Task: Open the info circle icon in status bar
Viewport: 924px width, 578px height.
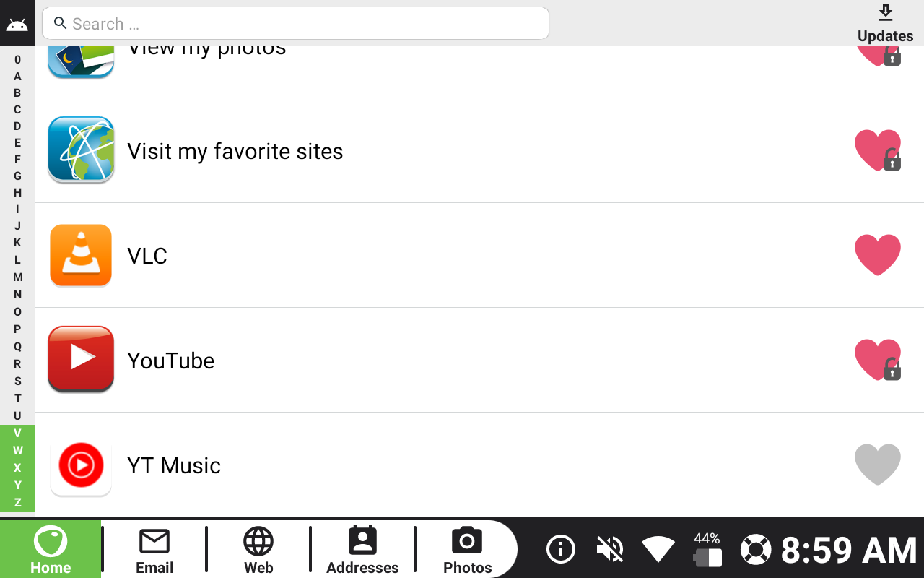Action: (x=561, y=549)
